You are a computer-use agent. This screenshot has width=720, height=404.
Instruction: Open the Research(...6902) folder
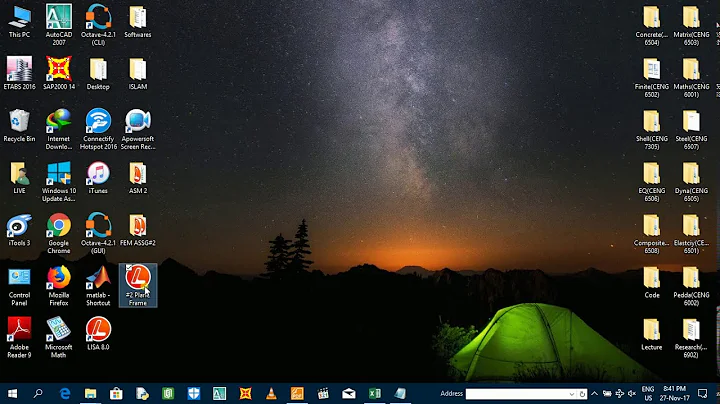coord(691,338)
